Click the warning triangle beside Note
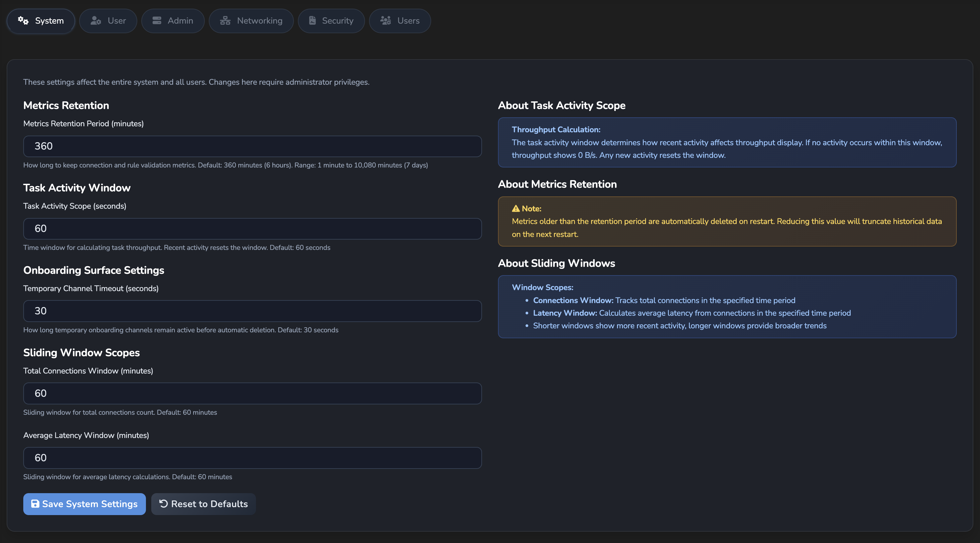This screenshot has height=543, width=980. (516, 208)
